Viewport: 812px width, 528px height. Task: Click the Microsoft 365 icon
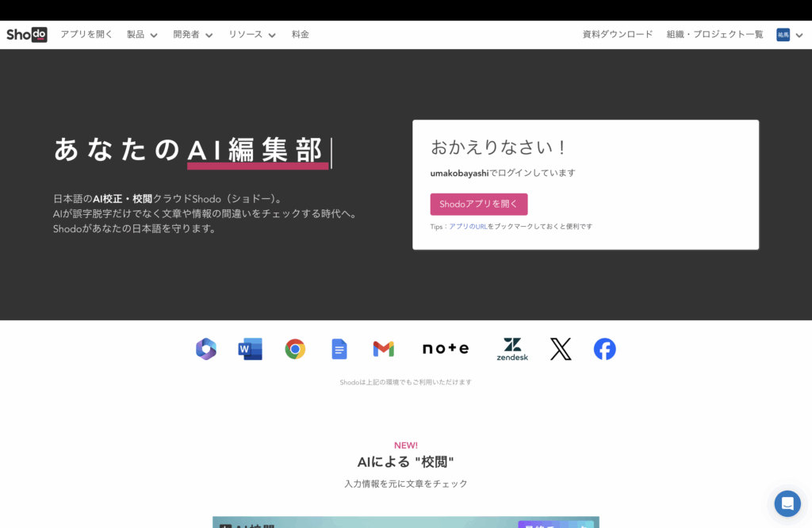pos(206,349)
